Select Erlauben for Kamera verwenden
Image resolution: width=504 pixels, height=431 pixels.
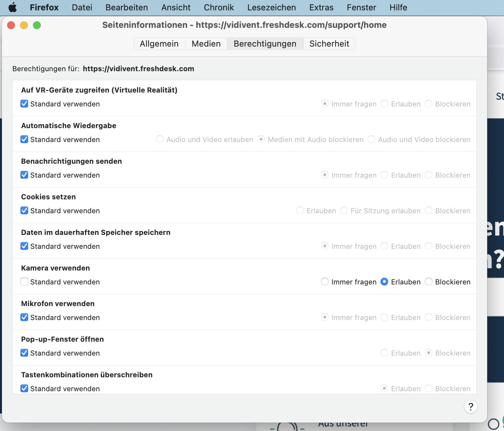point(384,282)
